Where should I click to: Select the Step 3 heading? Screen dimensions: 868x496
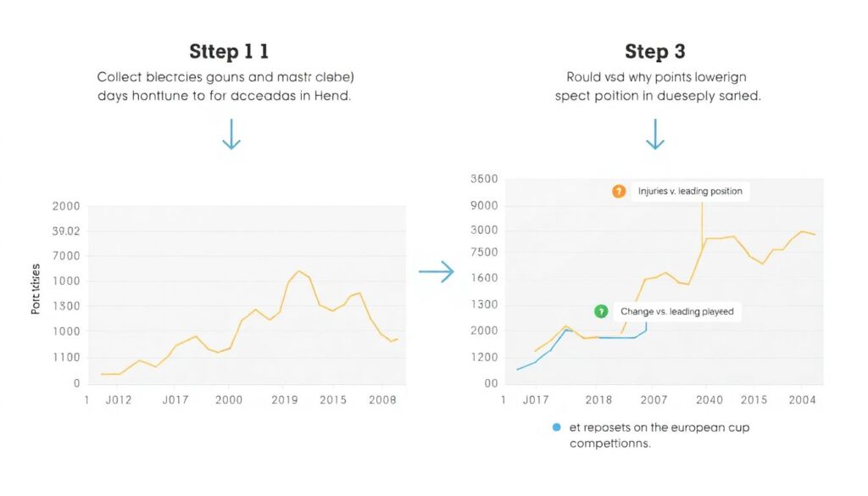654,52
